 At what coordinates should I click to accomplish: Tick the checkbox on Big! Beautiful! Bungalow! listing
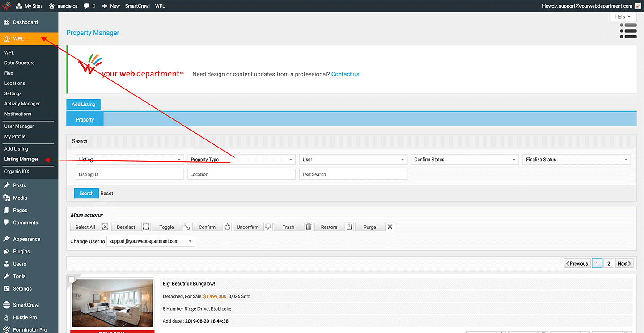point(72,279)
